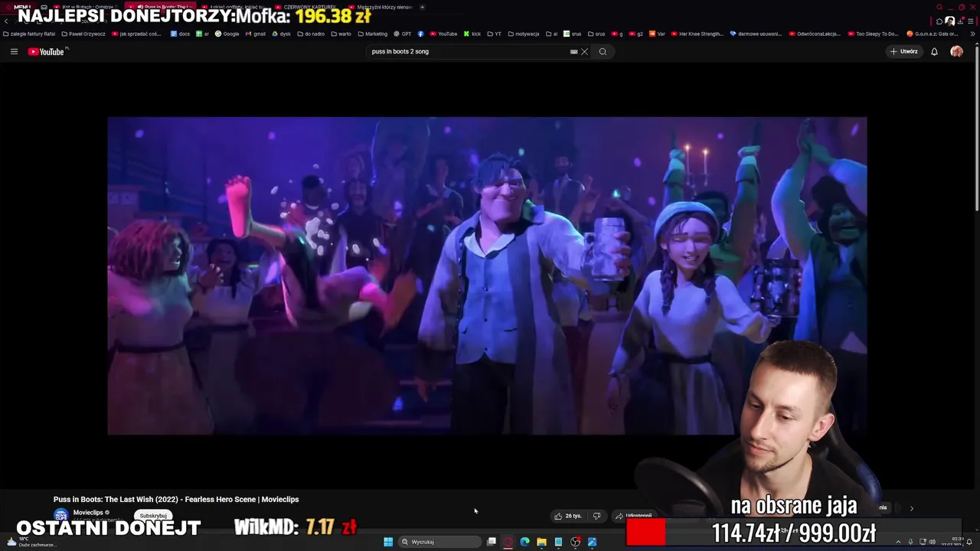
Task: Open the taskbar weather widget
Action: tap(31, 542)
